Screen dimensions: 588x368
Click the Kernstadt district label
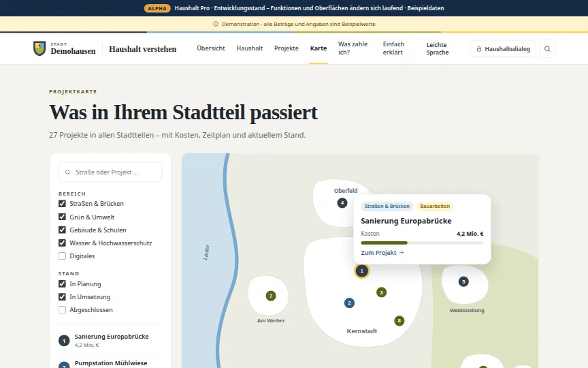pos(362,331)
